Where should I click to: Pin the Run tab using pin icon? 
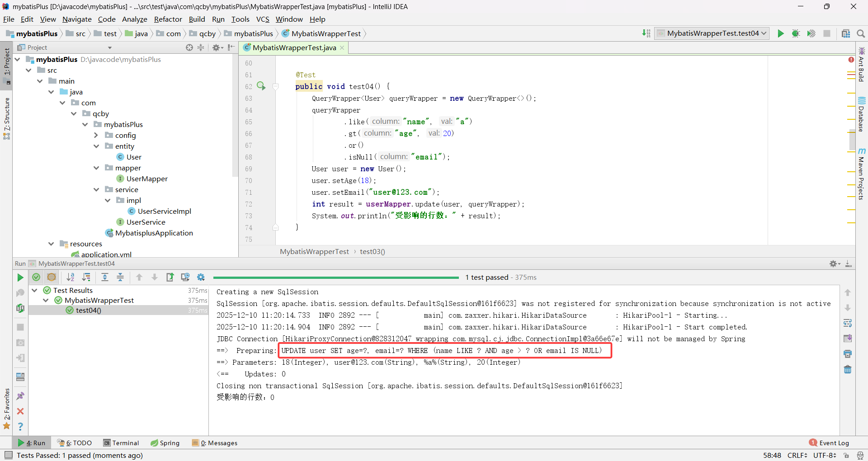point(20,396)
